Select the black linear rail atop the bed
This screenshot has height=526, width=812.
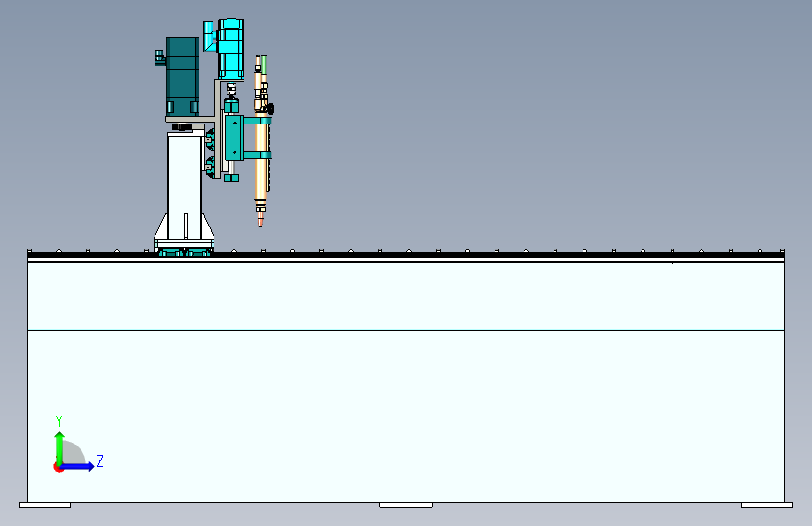pyautogui.click(x=406, y=255)
